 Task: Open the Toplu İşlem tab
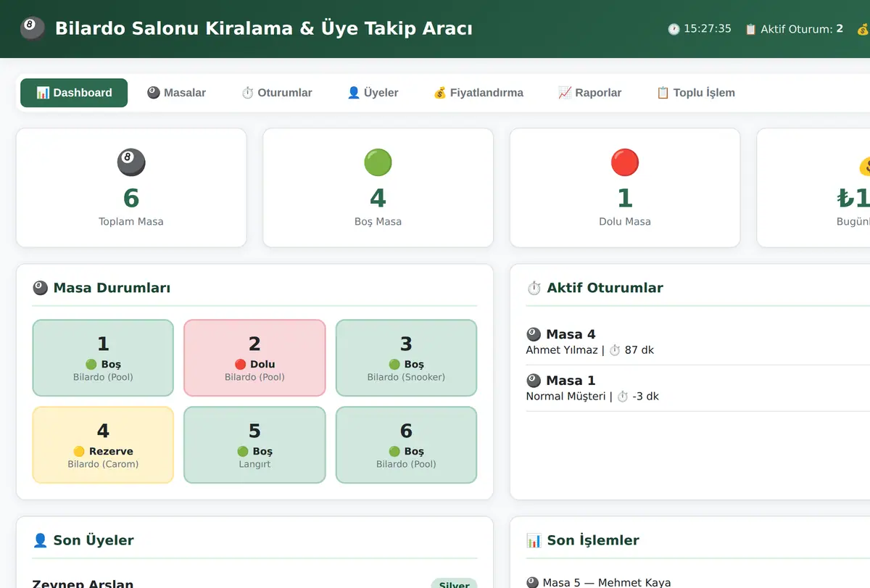pos(695,93)
